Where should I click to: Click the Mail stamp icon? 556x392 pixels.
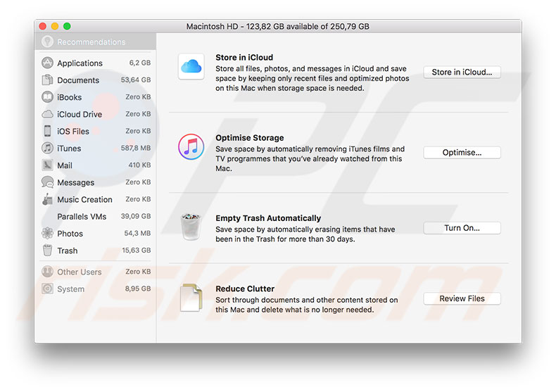click(x=47, y=165)
